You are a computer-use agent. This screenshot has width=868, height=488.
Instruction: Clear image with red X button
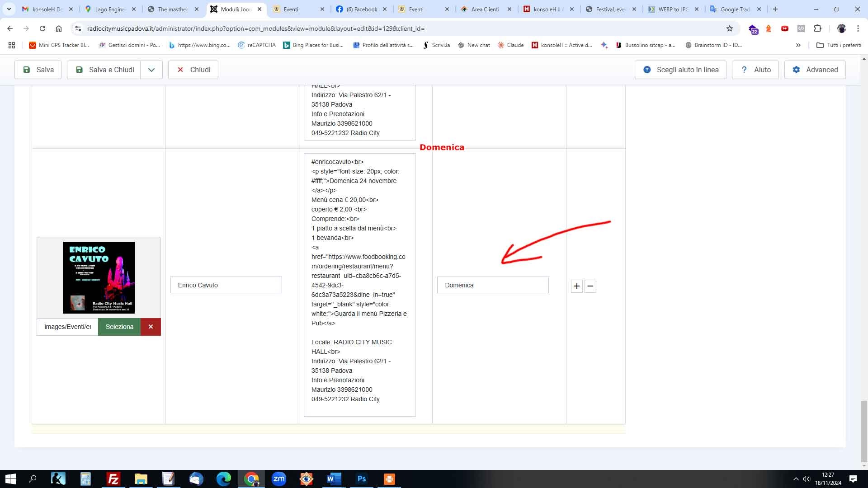[151, 327]
